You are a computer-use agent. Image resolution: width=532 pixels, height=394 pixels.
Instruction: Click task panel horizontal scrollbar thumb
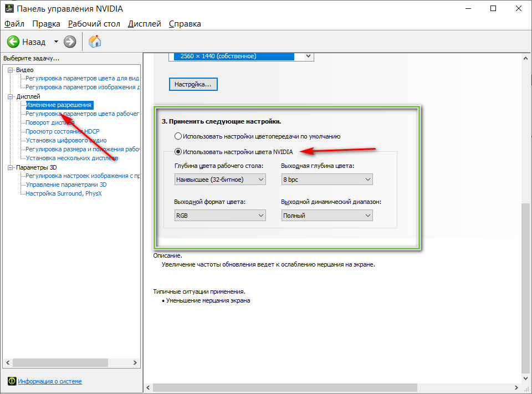[x=60, y=362]
